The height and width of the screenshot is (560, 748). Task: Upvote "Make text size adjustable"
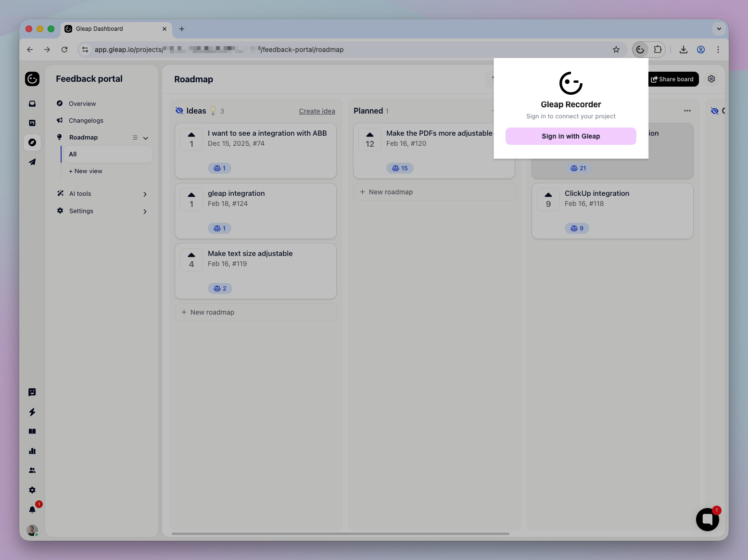tap(191, 260)
